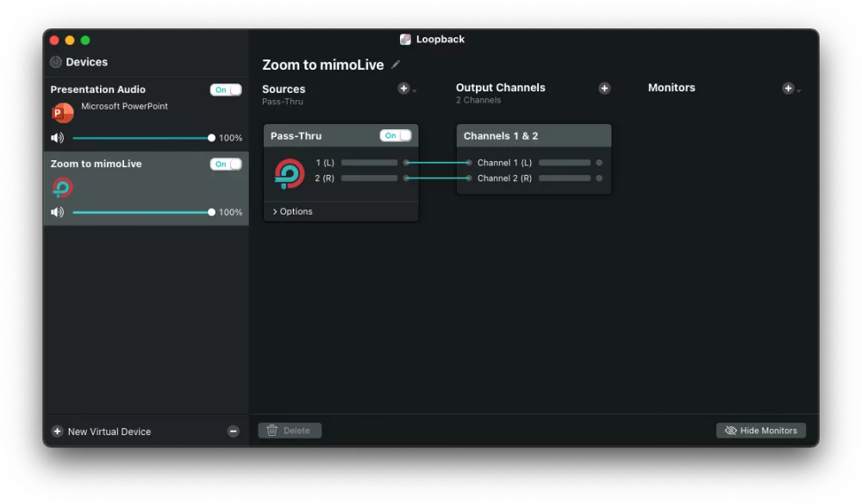Screen dimensions: 862x504
Task: Click the Sources column heading
Action: [x=284, y=89]
